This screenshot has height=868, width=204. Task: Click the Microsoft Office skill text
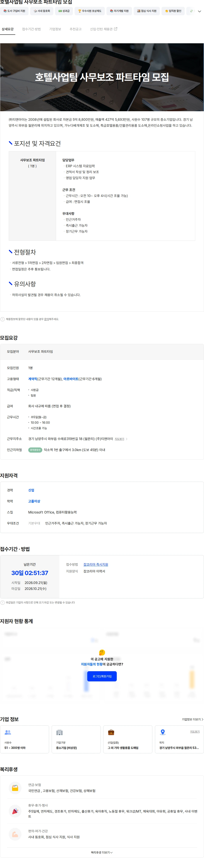pyautogui.click(x=41, y=512)
